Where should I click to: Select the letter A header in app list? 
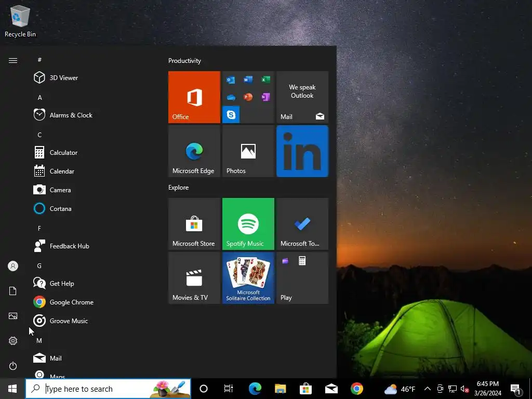(x=39, y=97)
